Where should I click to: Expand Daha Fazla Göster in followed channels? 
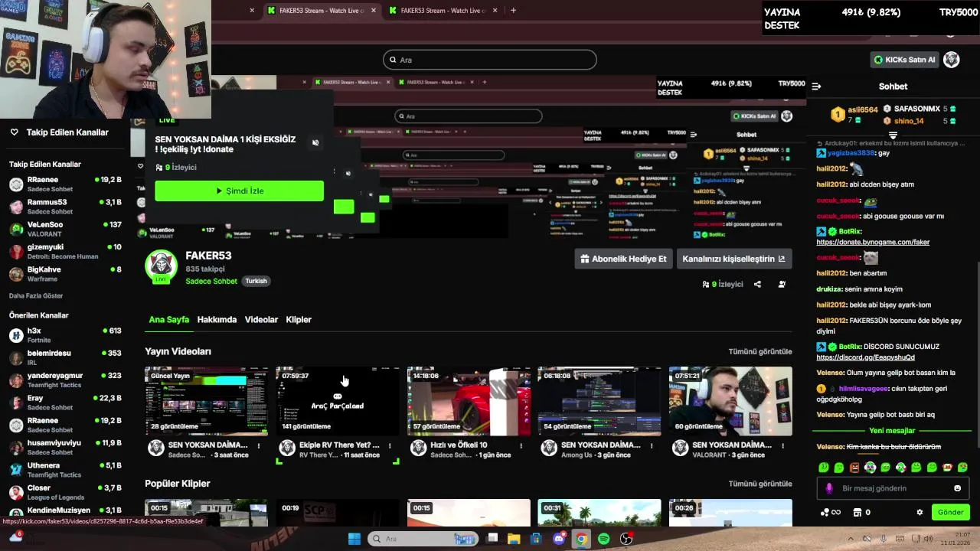[x=36, y=295]
